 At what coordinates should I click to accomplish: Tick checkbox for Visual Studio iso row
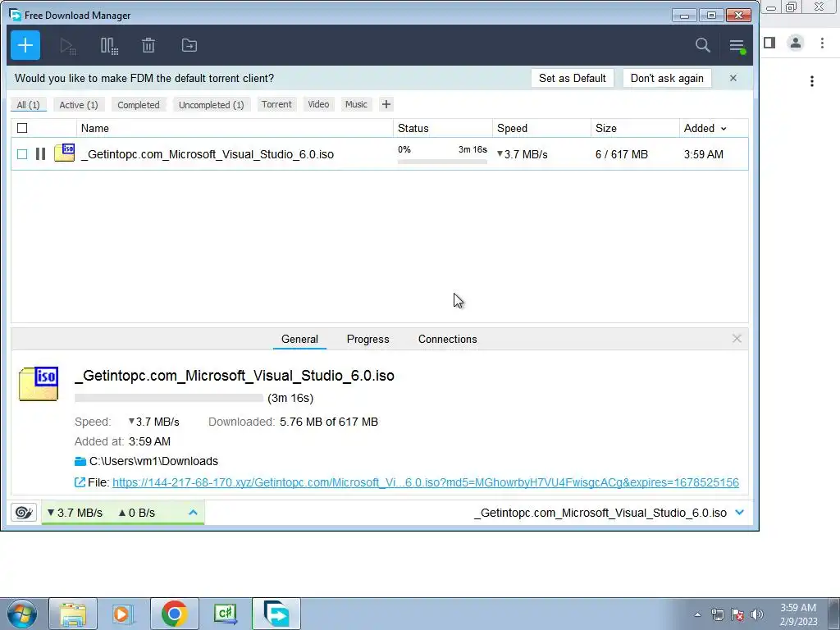coord(22,154)
